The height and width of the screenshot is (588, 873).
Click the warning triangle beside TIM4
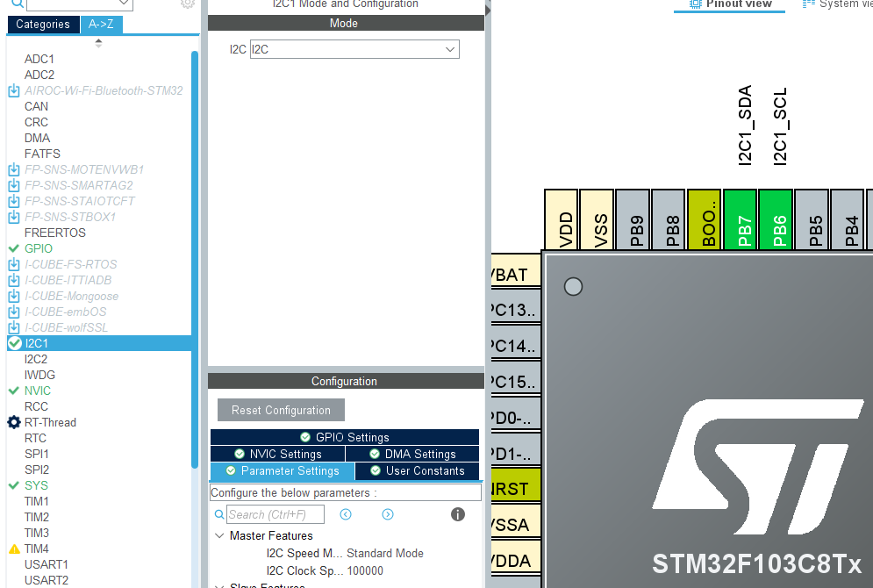click(14, 549)
